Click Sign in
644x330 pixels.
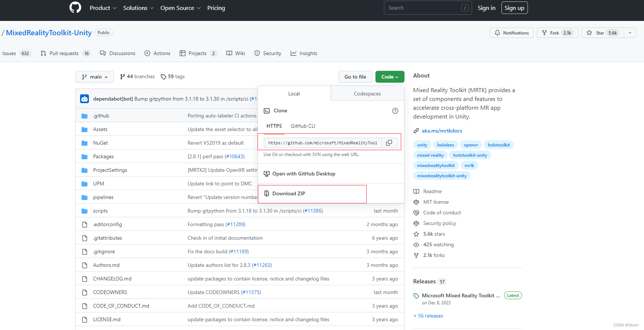(x=486, y=8)
